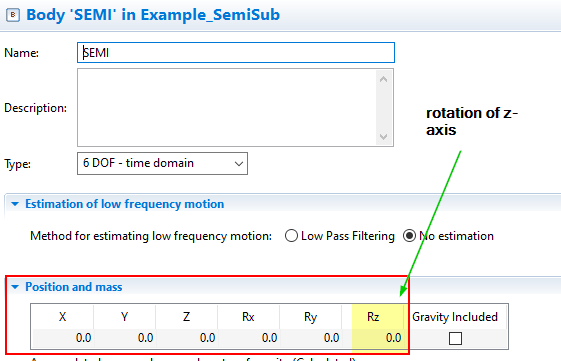Click the Type: label
Image resolution: width=561 pixels, height=361 pixels.
[x=17, y=164]
